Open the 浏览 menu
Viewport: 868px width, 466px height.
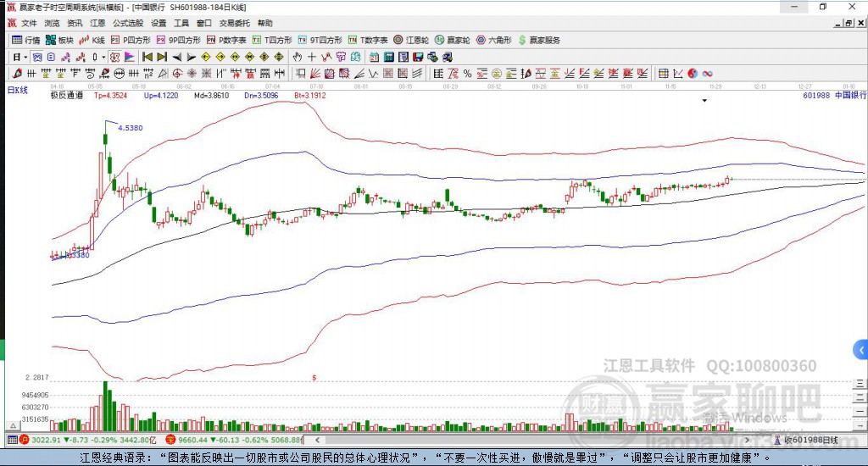pyautogui.click(x=52, y=23)
